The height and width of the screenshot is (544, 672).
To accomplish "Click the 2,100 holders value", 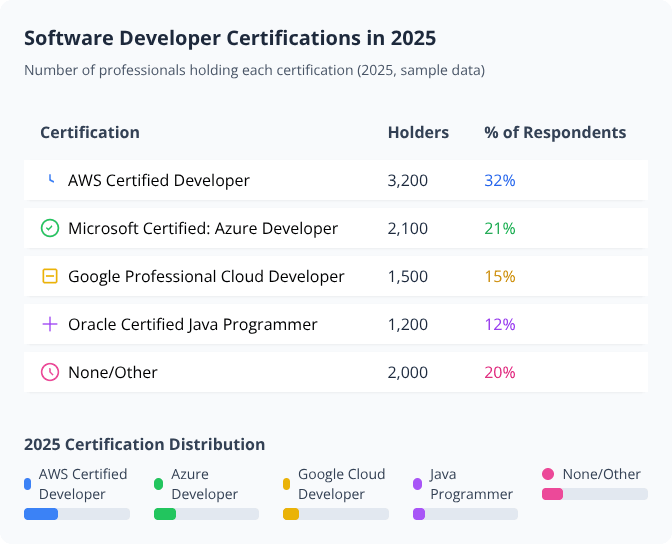I will [408, 228].
